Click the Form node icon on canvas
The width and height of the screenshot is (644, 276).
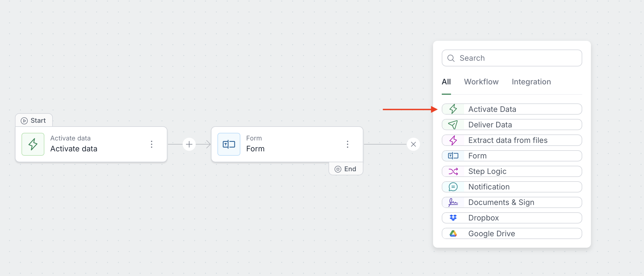click(x=229, y=144)
